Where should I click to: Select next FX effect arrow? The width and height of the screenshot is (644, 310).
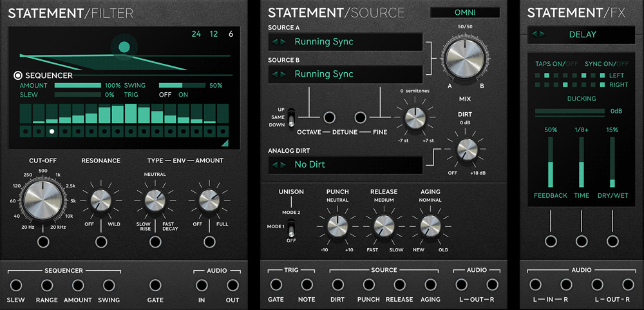pos(542,35)
